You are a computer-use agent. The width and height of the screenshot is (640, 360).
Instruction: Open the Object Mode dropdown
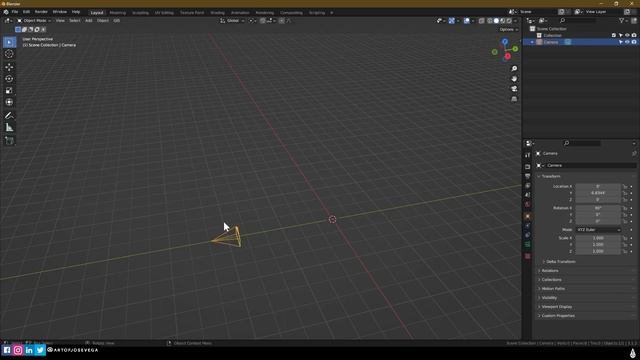(x=34, y=20)
